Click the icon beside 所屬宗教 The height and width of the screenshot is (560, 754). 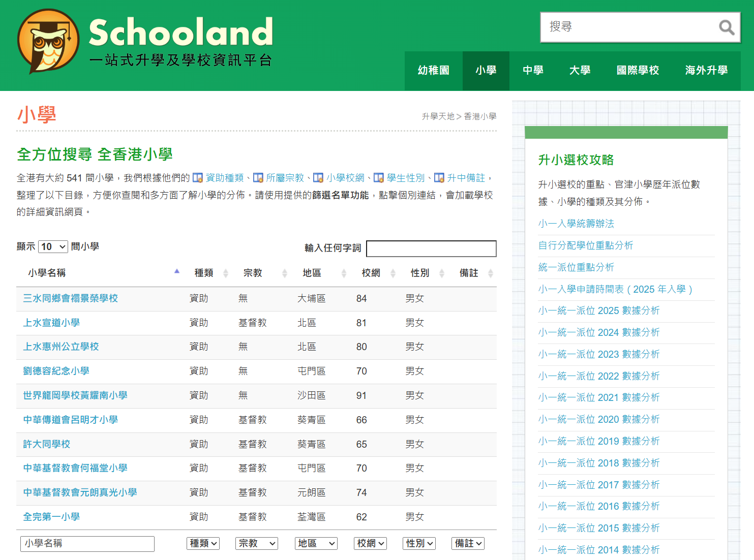point(258,178)
